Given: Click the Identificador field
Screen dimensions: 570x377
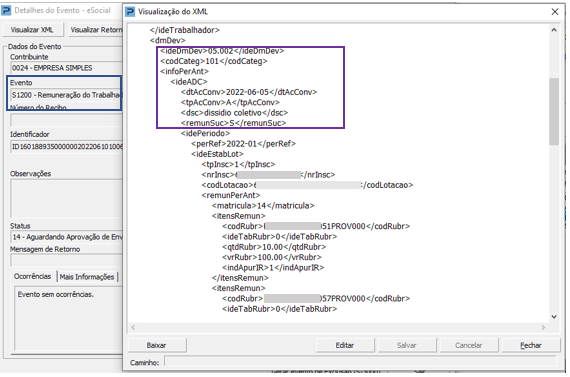Looking at the screenshot, I should [66, 147].
